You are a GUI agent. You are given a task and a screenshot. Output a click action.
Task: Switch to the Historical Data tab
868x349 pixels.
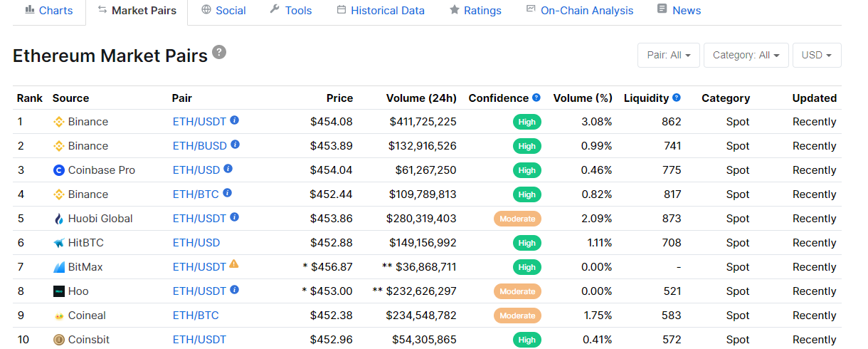380,11
